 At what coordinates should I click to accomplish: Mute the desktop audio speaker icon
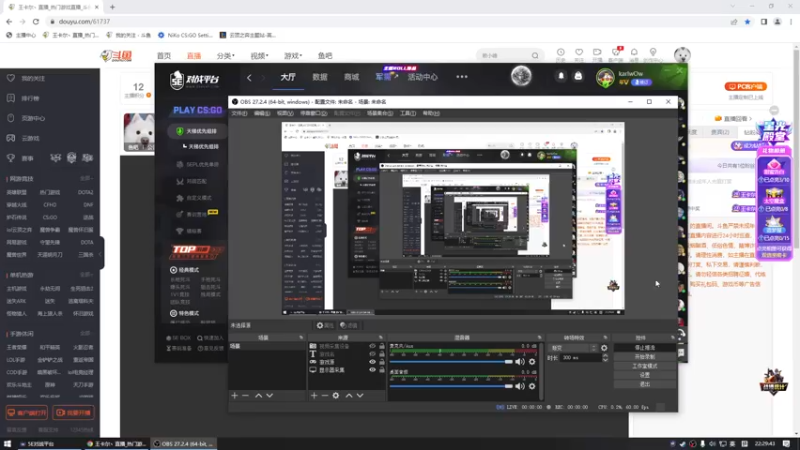pyautogui.click(x=520, y=386)
